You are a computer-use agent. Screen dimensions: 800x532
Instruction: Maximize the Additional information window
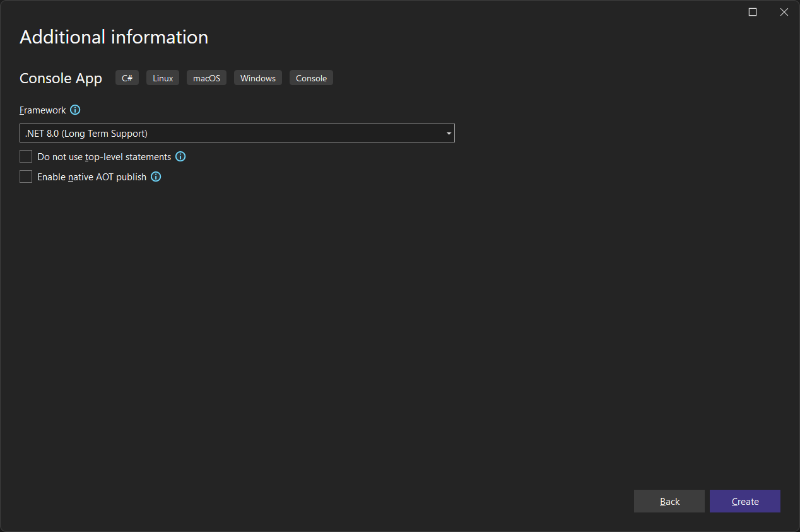[x=753, y=12]
